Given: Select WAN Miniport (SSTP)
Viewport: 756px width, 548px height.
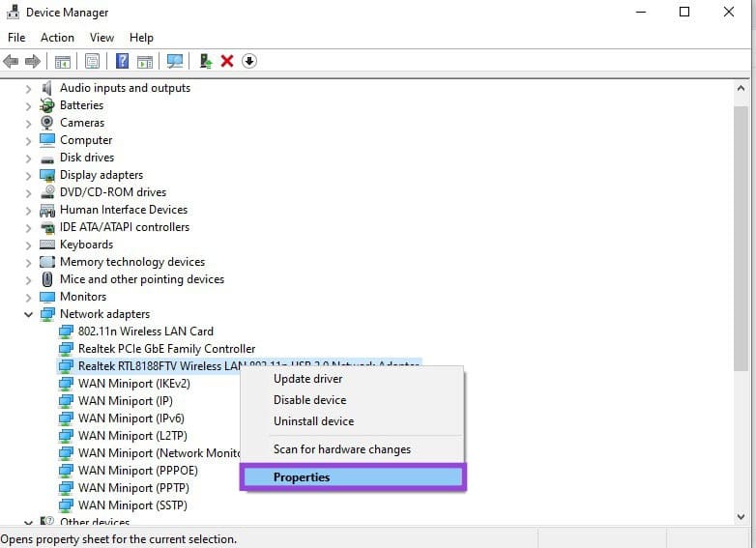Looking at the screenshot, I should 132,505.
